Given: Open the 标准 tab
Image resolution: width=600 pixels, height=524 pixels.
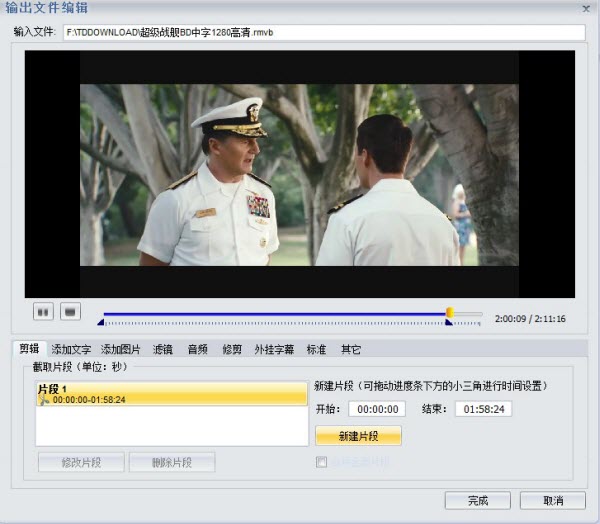Looking at the screenshot, I should tap(316, 349).
